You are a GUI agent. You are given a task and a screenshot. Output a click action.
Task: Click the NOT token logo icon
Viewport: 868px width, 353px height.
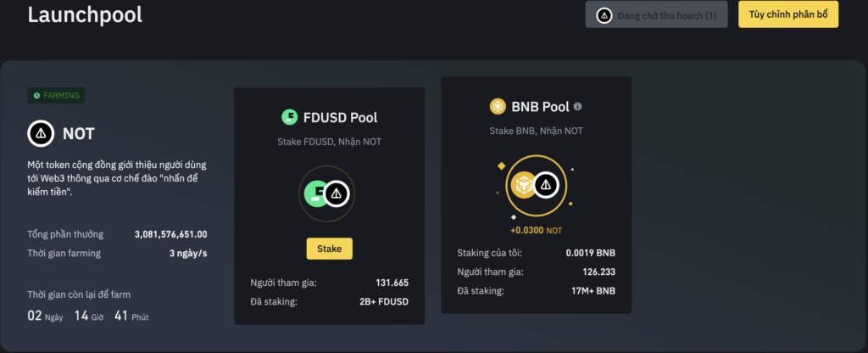click(41, 133)
